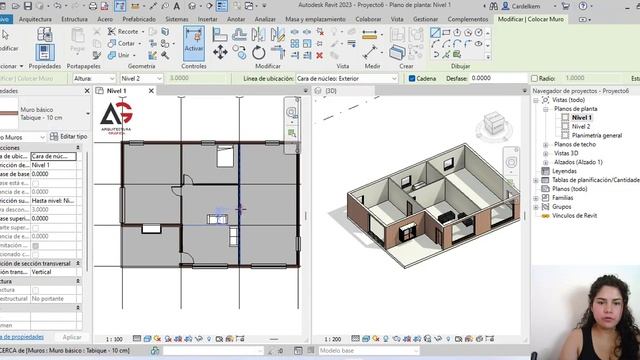
Task: Click the Base de base offset value 0.0000
Action: point(53,174)
